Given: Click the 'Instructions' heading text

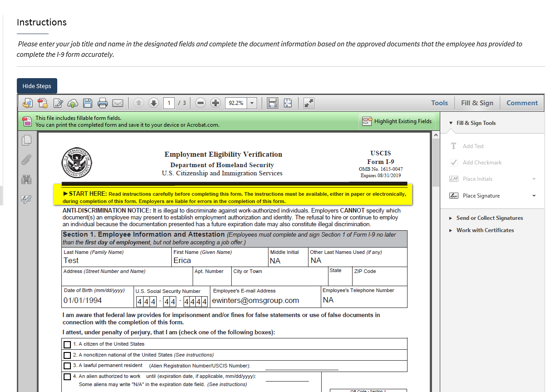Looking at the screenshot, I should (42, 22).
